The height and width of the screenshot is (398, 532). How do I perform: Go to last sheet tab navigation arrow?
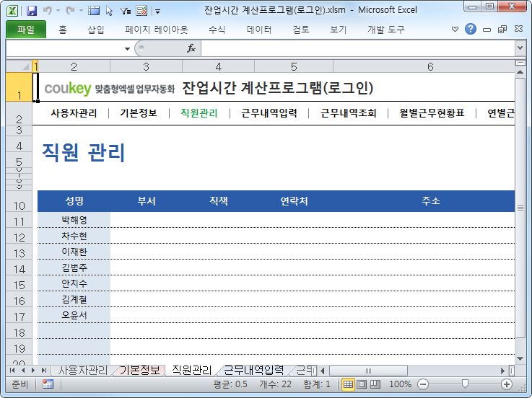(43, 370)
